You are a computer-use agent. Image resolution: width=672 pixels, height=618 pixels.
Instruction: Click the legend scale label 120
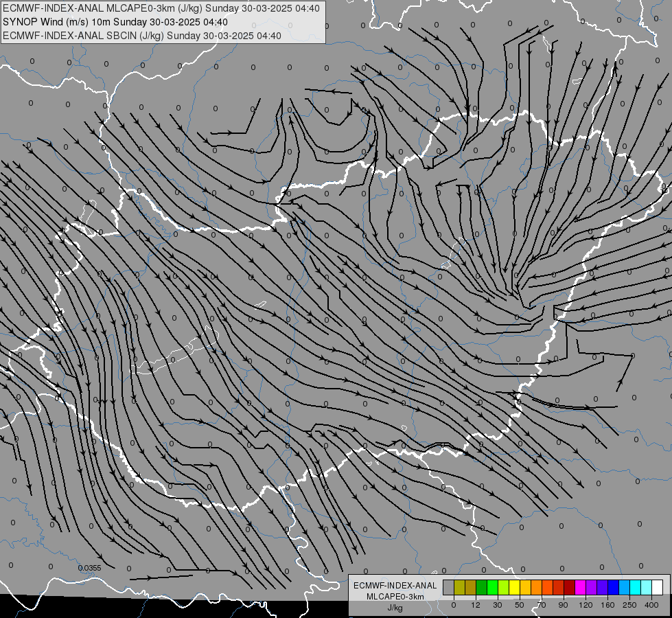pyautogui.click(x=586, y=605)
